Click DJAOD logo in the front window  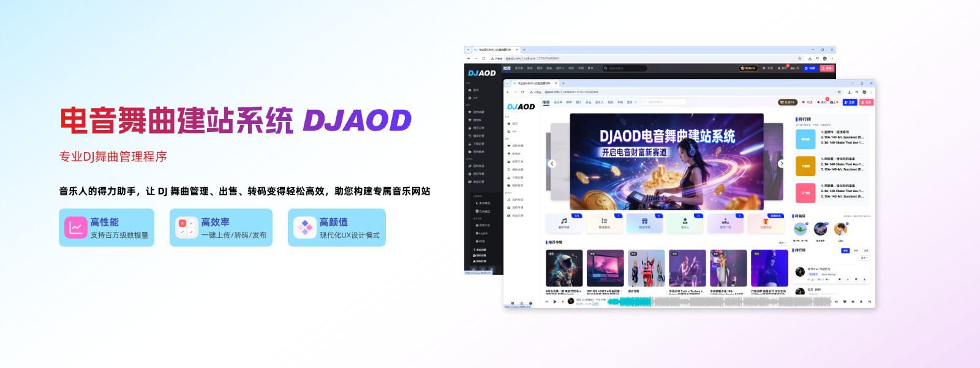coord(521,107)
